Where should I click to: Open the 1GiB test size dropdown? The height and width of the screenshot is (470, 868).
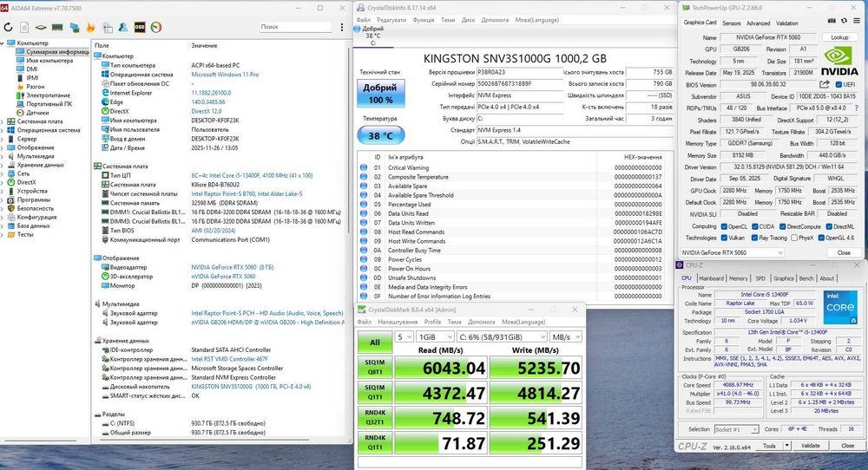point(435,336)
